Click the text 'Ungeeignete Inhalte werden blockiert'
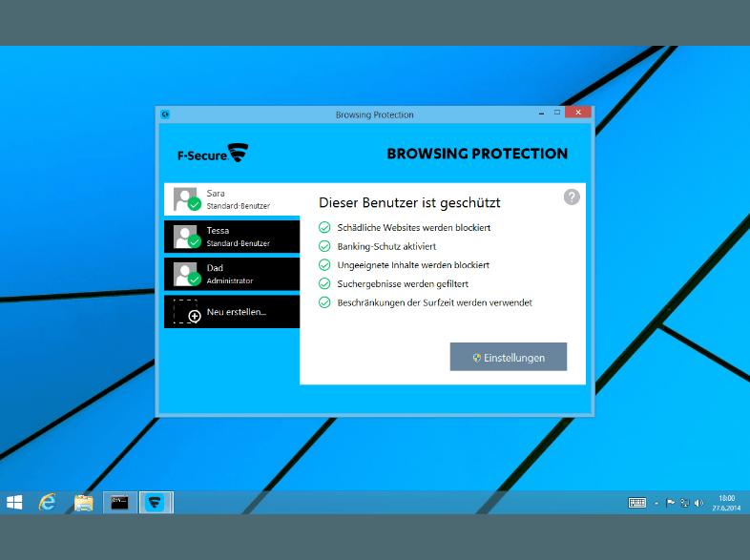Screen dimensions: 750x560 413,265
